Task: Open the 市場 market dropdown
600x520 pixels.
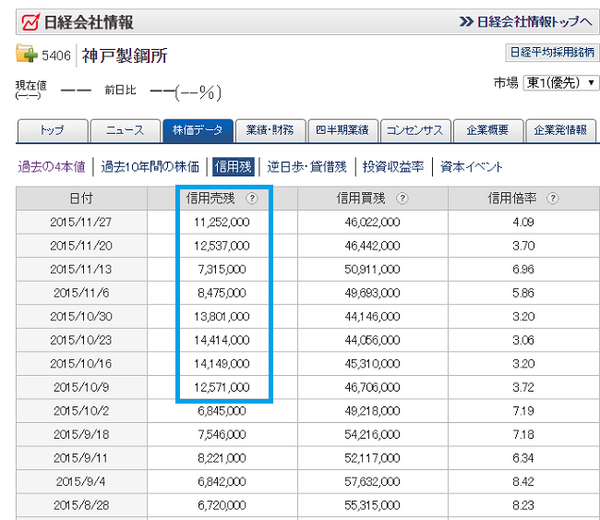Action: pos(561,82)
